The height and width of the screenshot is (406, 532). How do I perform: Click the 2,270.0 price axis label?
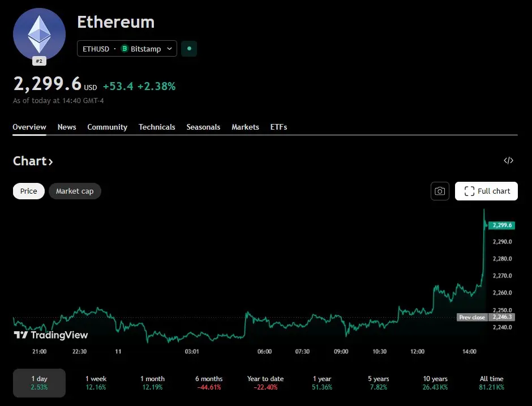502,276
